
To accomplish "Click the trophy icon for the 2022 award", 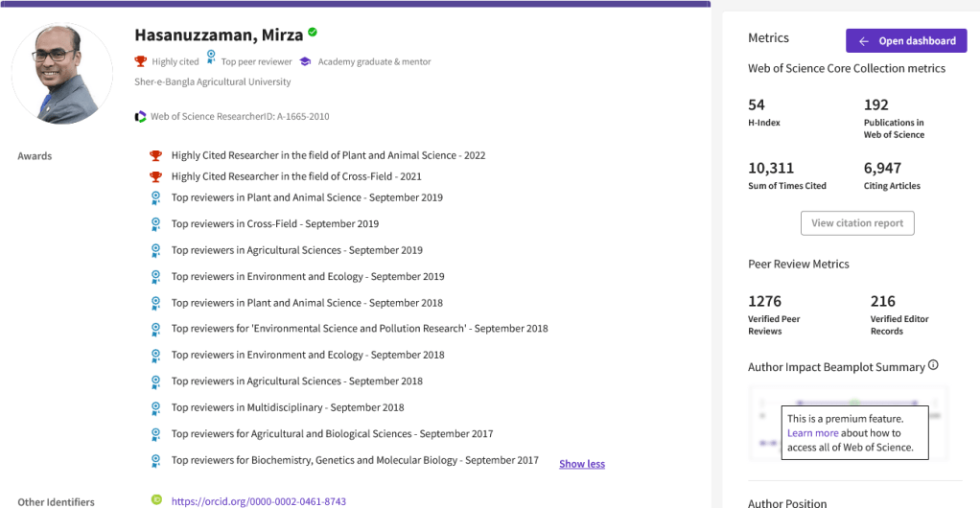I will coord(155,155).
